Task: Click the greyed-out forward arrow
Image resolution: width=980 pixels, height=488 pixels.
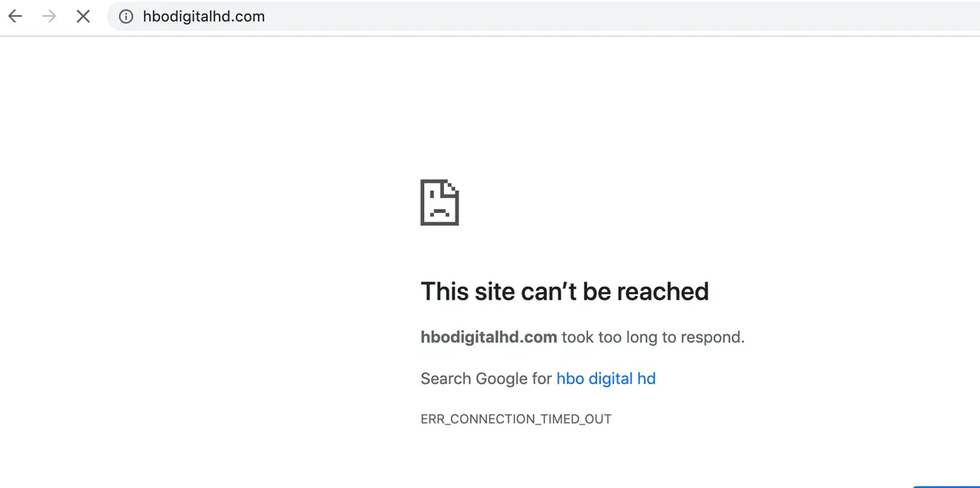Action: 49,16
